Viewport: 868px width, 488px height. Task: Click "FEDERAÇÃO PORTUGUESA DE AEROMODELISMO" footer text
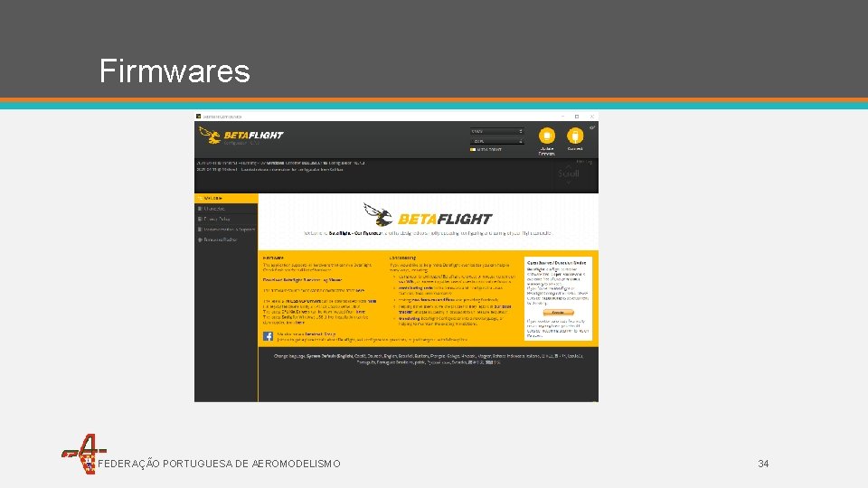click(x=219, y=464)
